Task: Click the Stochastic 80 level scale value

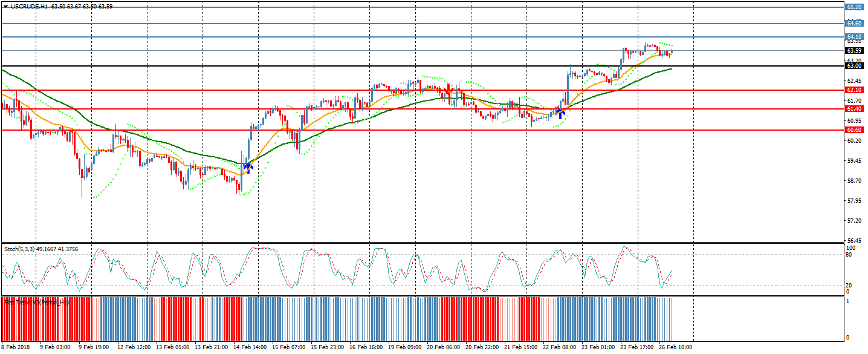Action: [x=849, y=255]
